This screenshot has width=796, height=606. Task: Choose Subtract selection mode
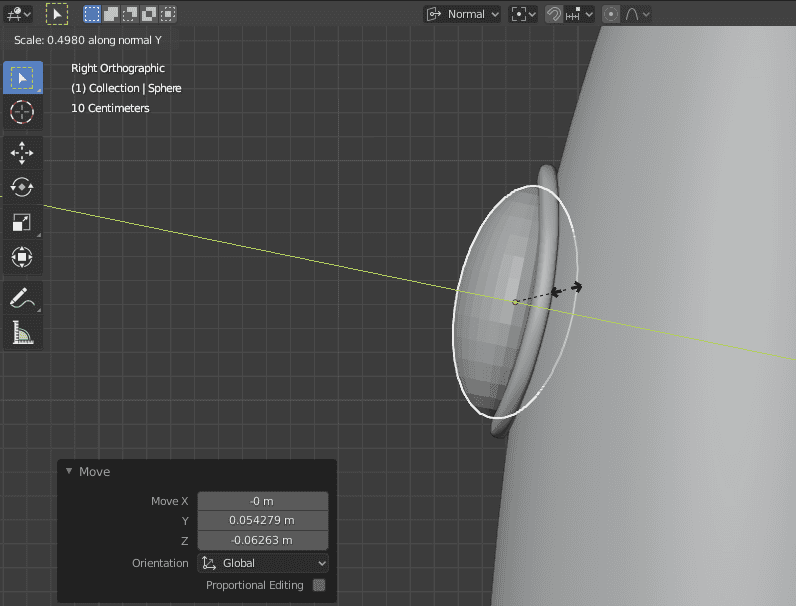click(x=130, y=14)
